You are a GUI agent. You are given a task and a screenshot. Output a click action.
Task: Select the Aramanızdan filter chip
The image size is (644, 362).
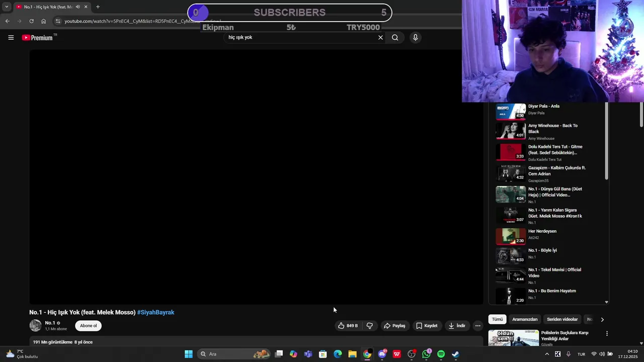pyautogui.click(x=525, y=319)
